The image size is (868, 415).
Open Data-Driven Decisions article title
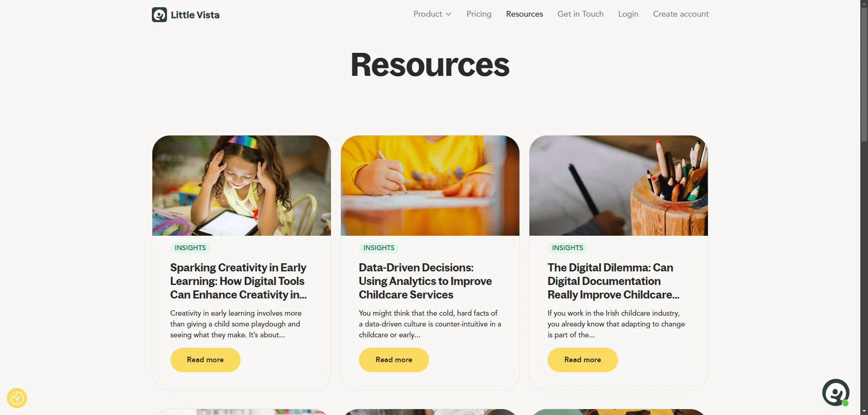tap(425, 281)
